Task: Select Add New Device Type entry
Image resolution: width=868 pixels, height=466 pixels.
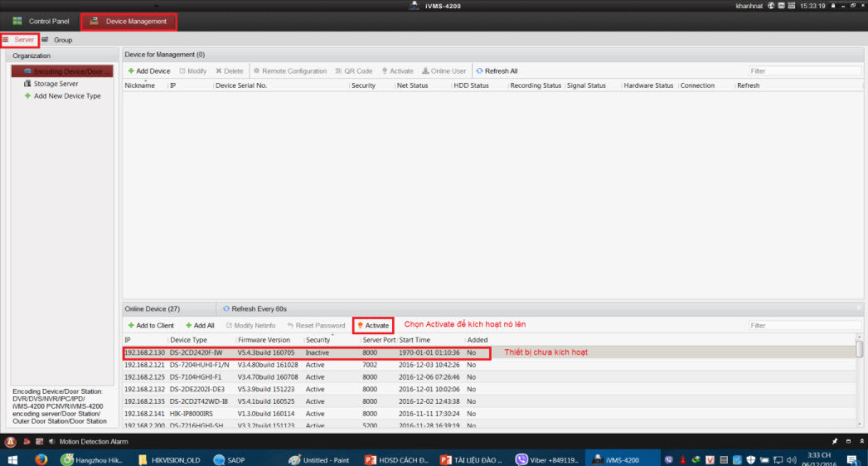Action: (66, 96)
